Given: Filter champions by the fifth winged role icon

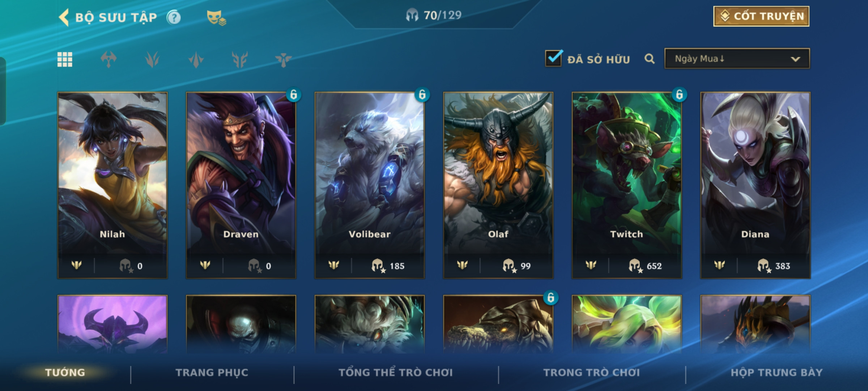Looking at the screenshot, I should 284,59.
